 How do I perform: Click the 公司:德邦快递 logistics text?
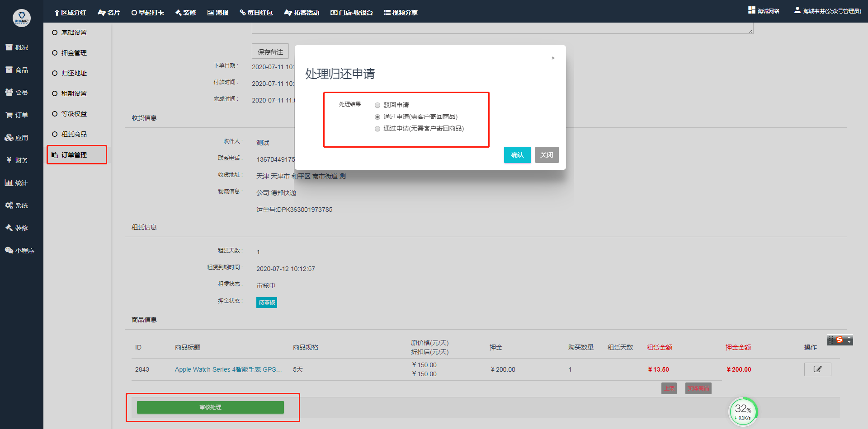(x=276, y=193)
